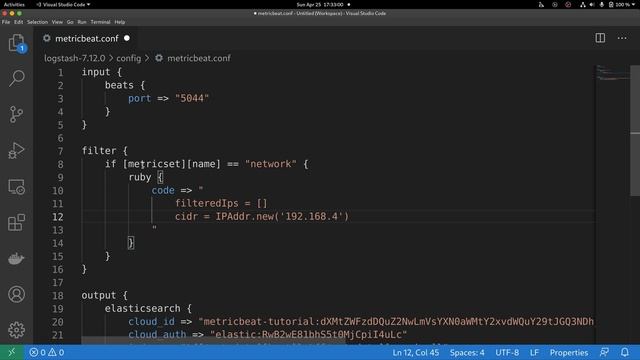Image resolution: width=640 pixels, height=360 pixels.
Task: Click line number 18 in the gutter
Action: (x=58, y=296)
